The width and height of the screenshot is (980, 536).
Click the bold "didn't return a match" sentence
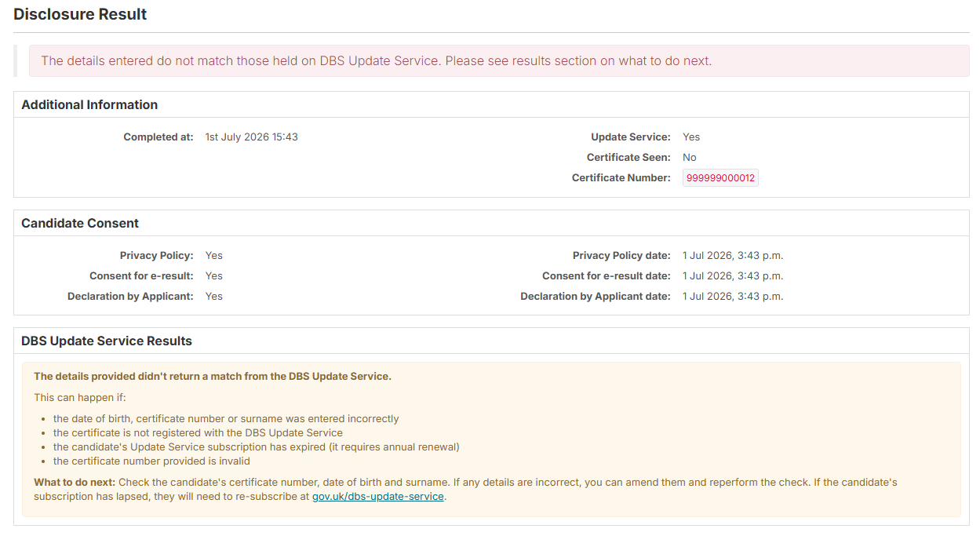click(x=213, y=377)
